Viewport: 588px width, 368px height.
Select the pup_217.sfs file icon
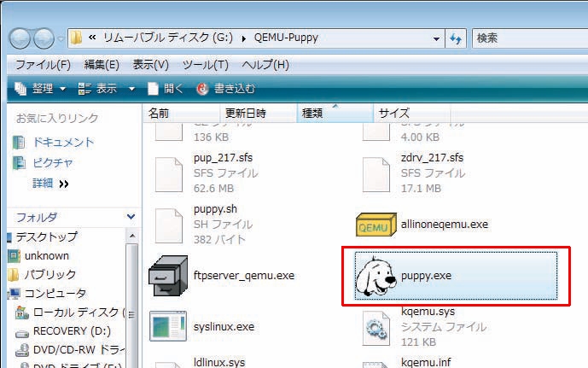(x=169, y=175)
